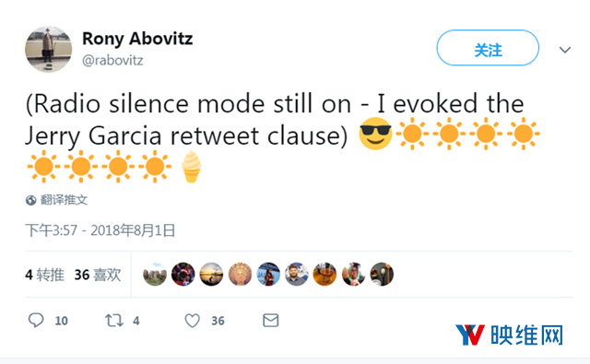Image resolution: width=590 pixels, height=364 pixels.
Task: Click the ice cream emoji
Action: pos(191,167)
